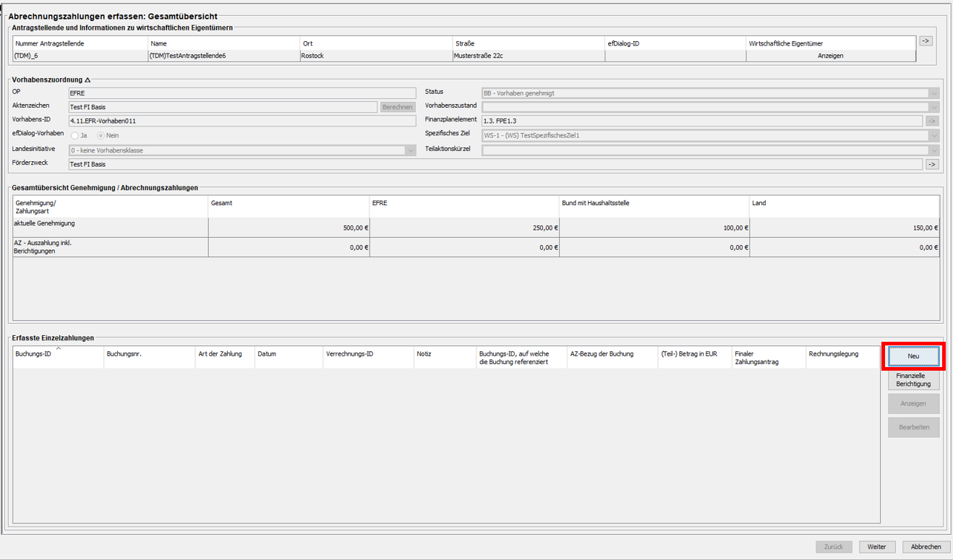Open the Status dropdown

click(933, 93)
